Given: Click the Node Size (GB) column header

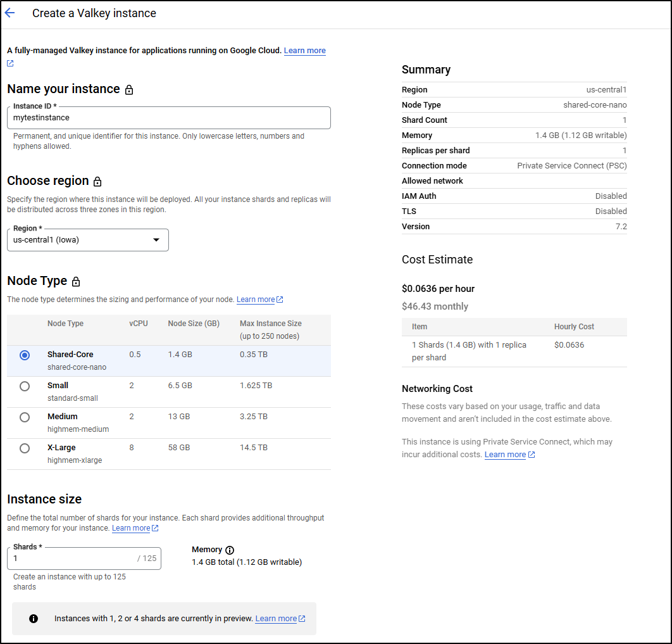Looking at the screenshot, I should 194,324.
